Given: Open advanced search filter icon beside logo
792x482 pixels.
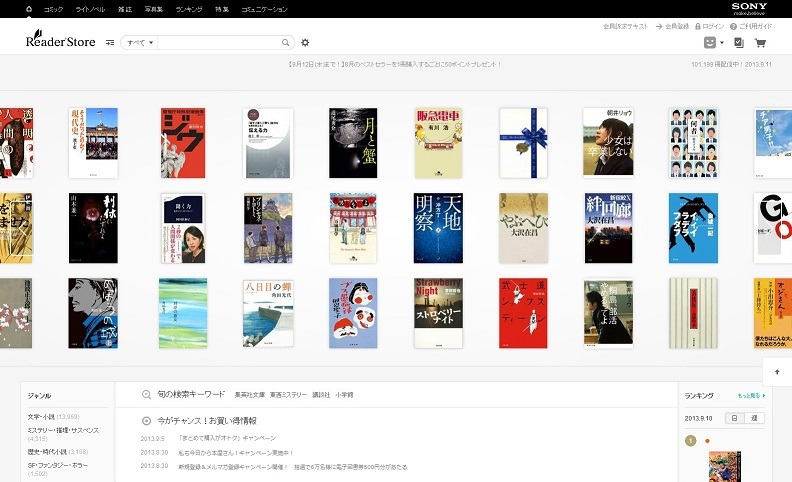Looking at the screenshot, I should click(x=110, y=42).
